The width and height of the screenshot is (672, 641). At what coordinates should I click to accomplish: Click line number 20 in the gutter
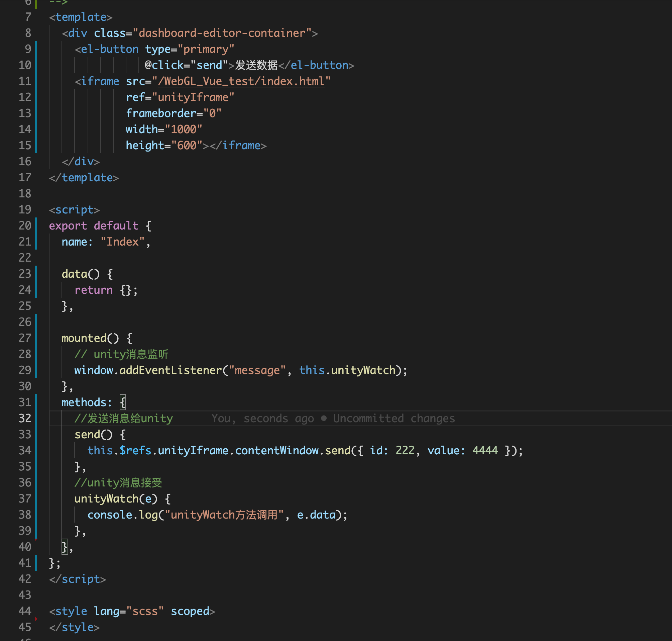pos(25,226)
